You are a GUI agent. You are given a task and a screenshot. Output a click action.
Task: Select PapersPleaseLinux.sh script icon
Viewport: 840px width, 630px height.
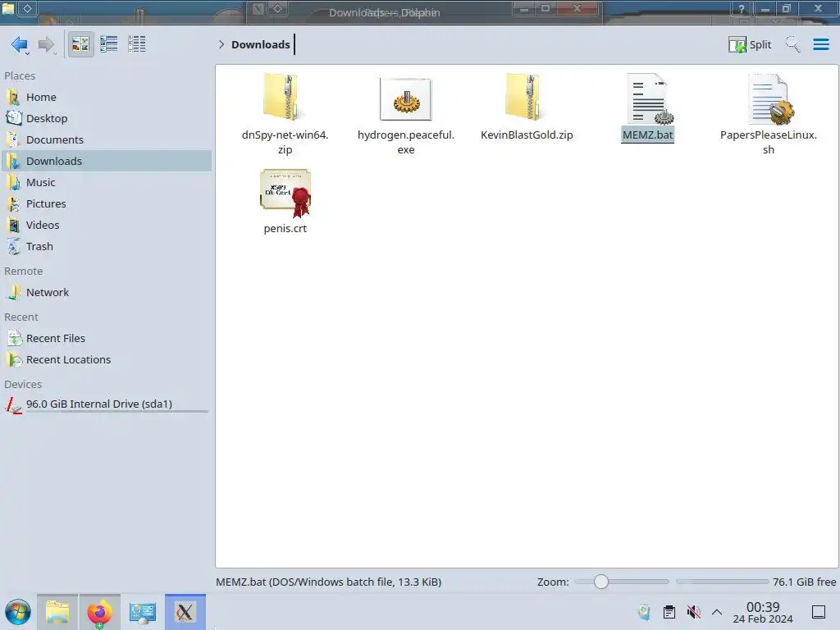click(x=769, y=99)
